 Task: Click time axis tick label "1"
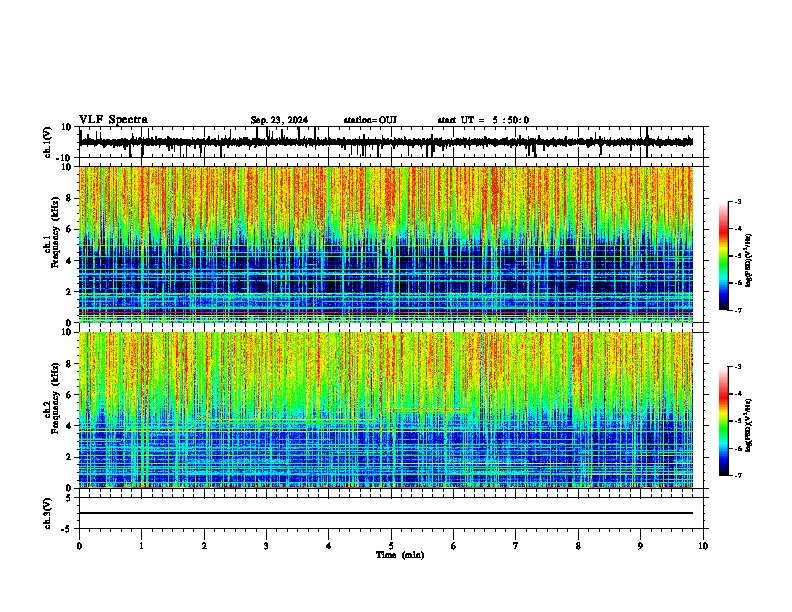coord(141,546)
